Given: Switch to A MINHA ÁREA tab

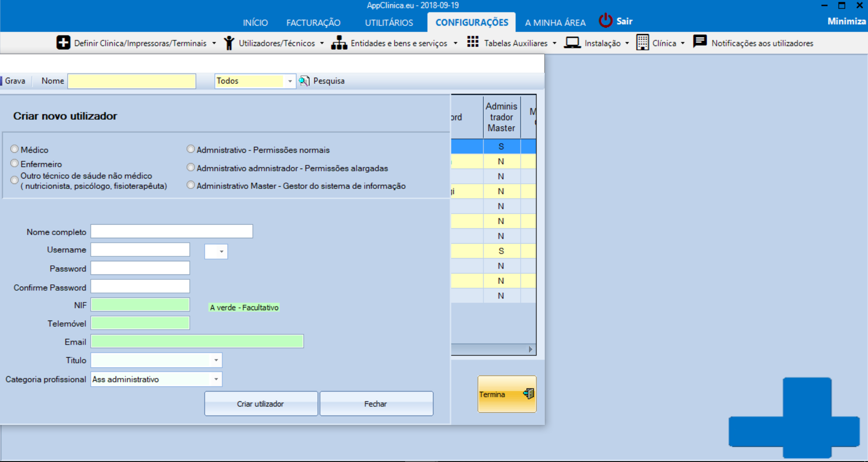Looking at the screenshot, I should (x=555, y=23).
